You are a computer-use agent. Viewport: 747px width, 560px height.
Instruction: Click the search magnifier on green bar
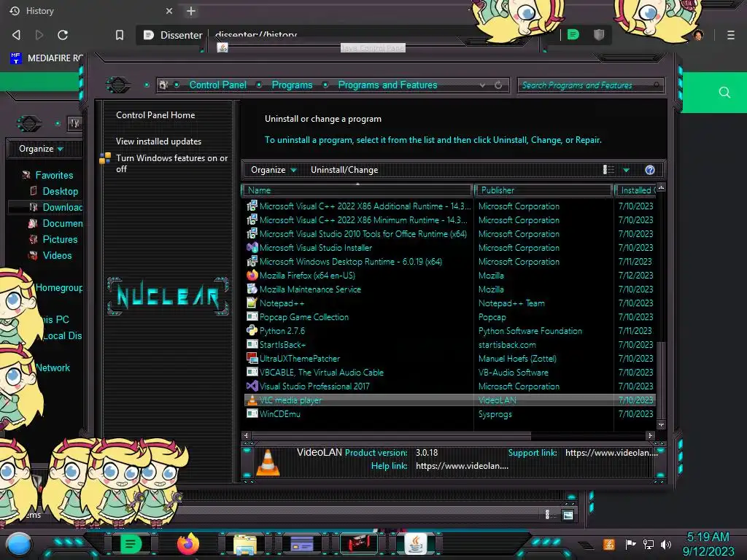pyautogui.click(x=724, y=93)
